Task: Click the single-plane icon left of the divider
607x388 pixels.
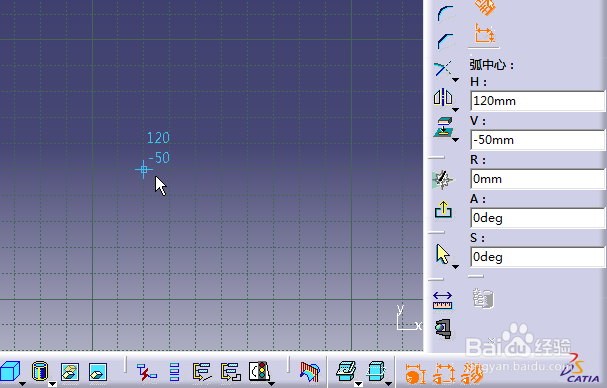Action: 98,372
